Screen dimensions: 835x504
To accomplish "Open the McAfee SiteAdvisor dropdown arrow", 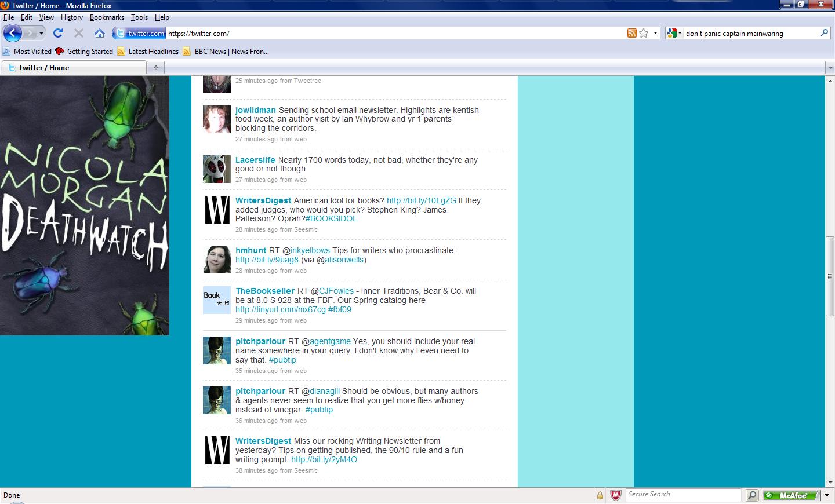I will (x=827, y=495).
